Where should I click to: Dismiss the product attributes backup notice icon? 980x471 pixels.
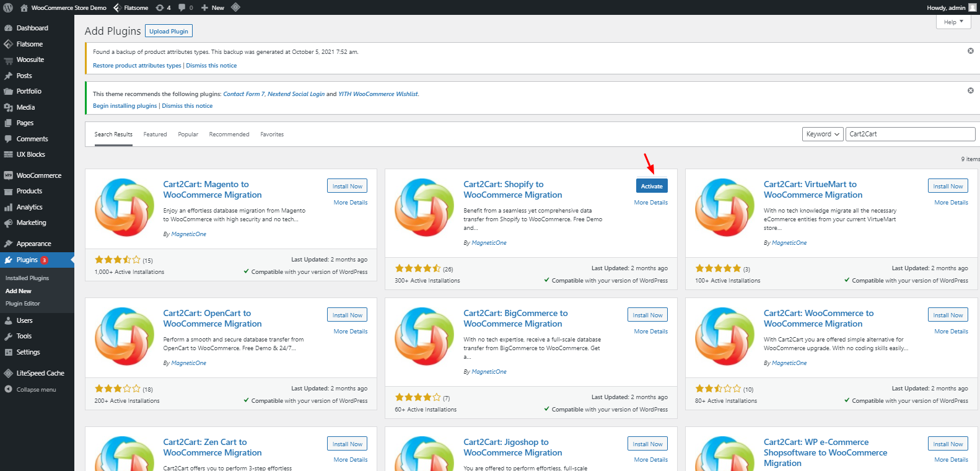(x=971, y=51)
